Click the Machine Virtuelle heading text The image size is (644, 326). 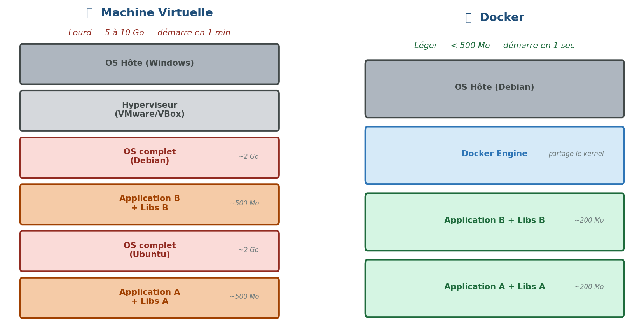tap(157, 13)
